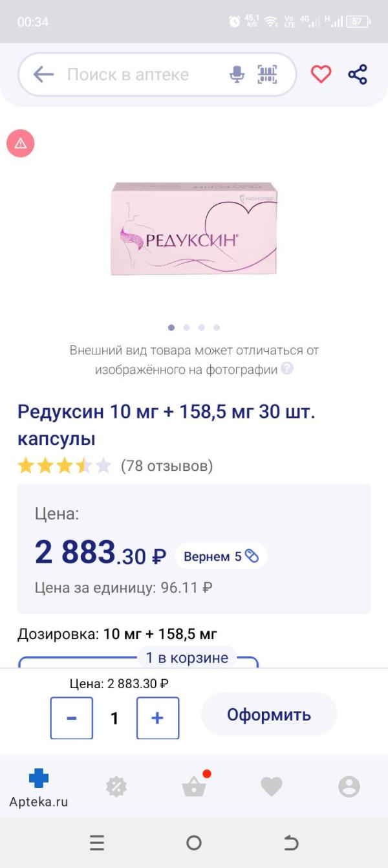Add product to favorites with the heart icon
Image resolution: width=388 pixels, height=868 pixels.
pyautogui.click(x=321, y=74)
